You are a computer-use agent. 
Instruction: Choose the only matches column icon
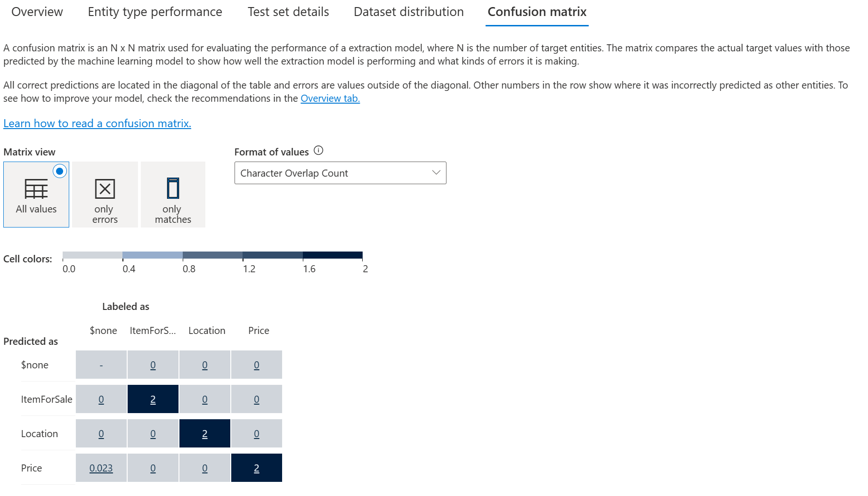pyautogui.click(x=173, y=188)
